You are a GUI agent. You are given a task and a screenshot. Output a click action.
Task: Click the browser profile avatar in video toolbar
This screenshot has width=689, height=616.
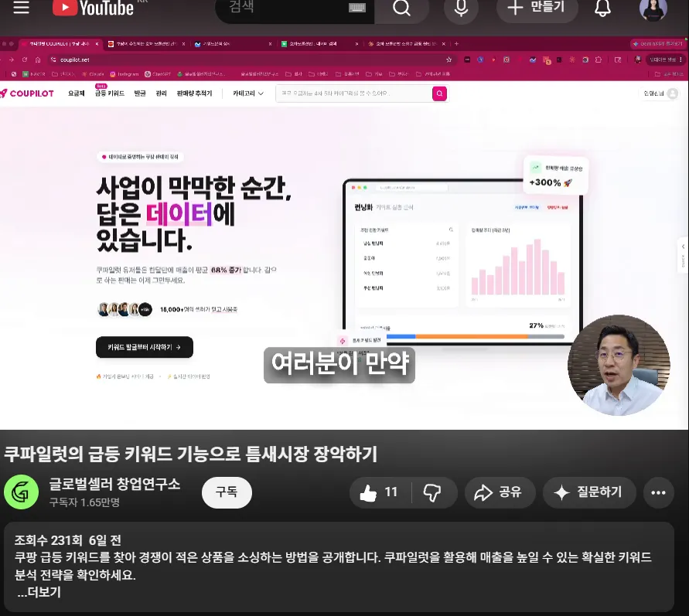click(638, 60)
